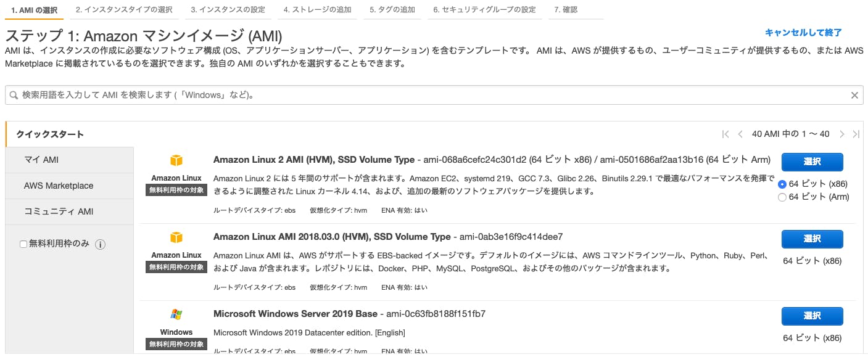This screenshot has width=868, height=357.
Task: Click キャンセルして終了 to exit the wizard
Action: (803, 33)
